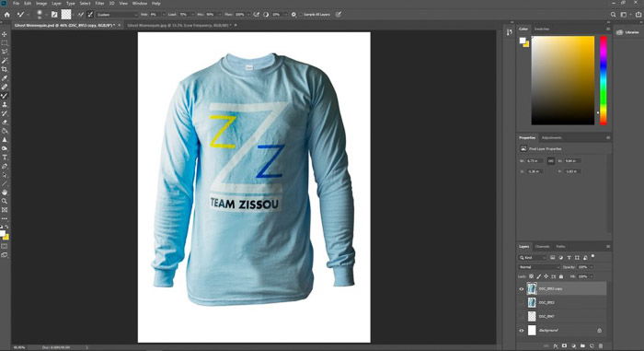Screen dimensions: 644x351
Task: Select the History Brush tool
Action: [x=5, y=113]
